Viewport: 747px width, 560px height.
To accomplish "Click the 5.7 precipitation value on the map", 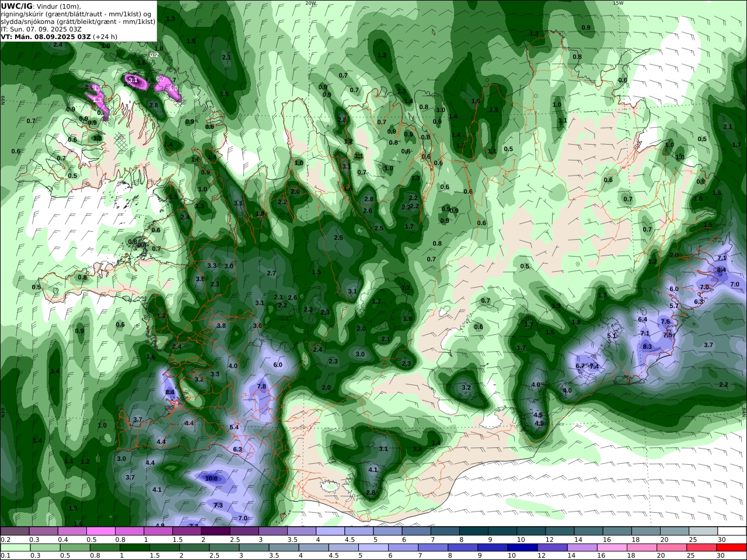I will [x=674, y=306].
